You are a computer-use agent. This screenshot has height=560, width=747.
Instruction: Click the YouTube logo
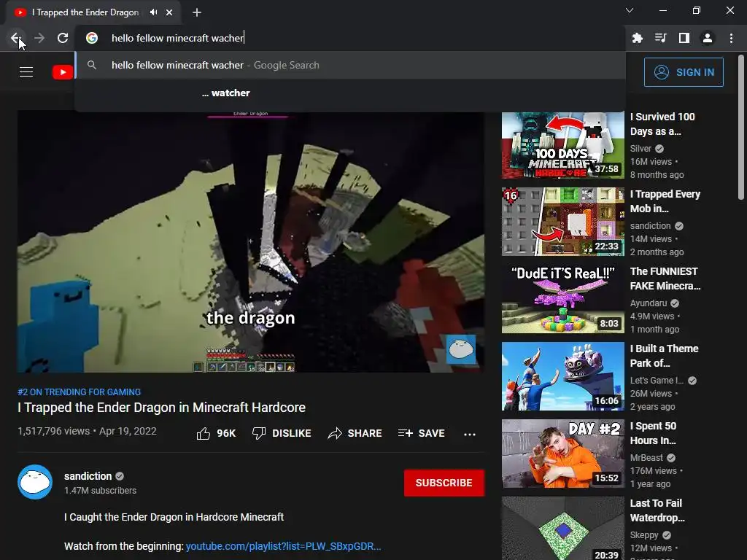[x=63, y=72]
